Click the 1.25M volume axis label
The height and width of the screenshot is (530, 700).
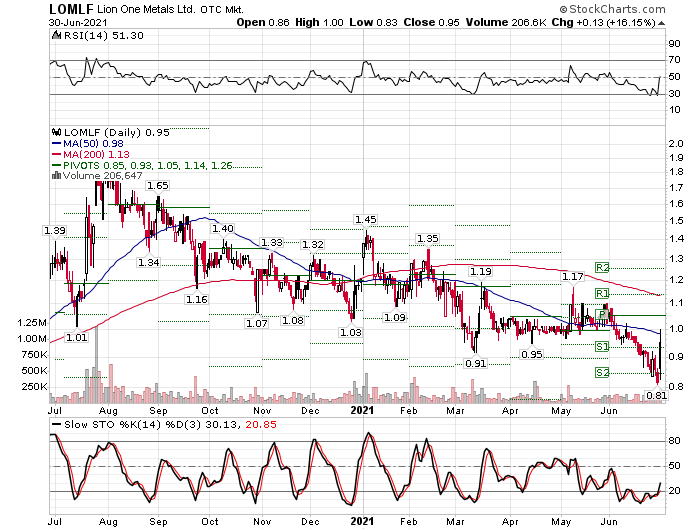click(x=32, y=323)
